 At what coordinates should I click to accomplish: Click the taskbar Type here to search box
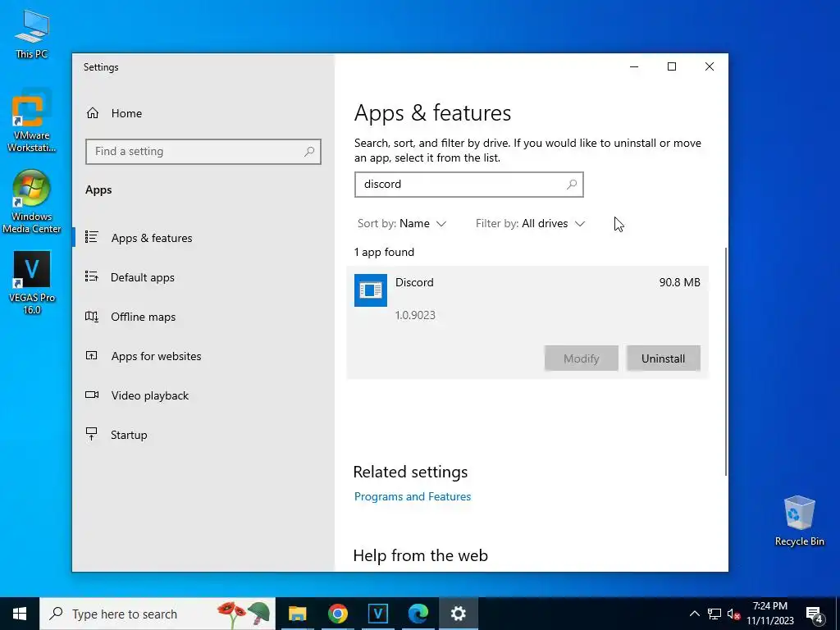coord(157,614)
